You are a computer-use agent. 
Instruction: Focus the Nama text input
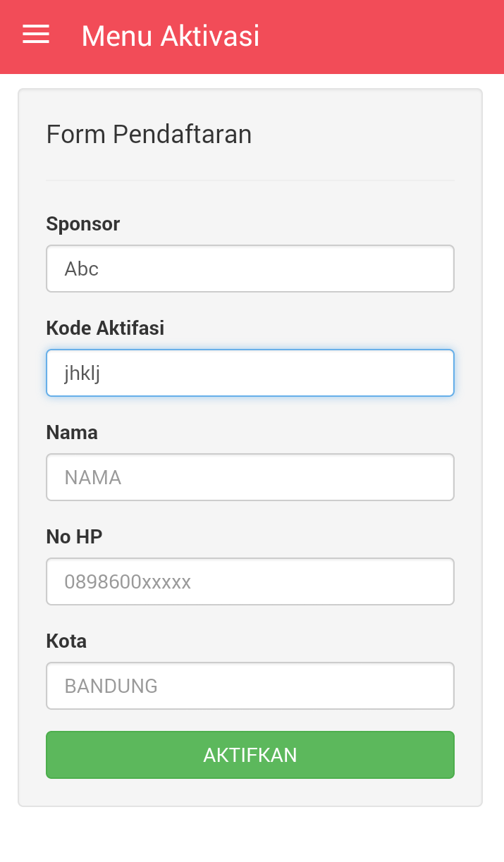(x=250, y=477)
